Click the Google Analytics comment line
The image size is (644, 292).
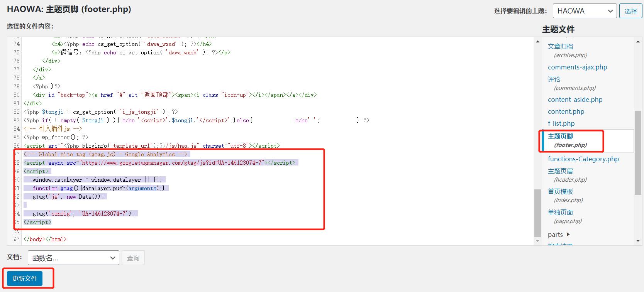coord(105,154)
